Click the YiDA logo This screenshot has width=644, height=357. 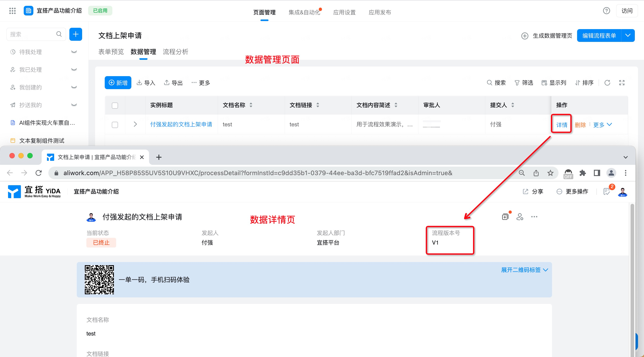coord(34,192)
